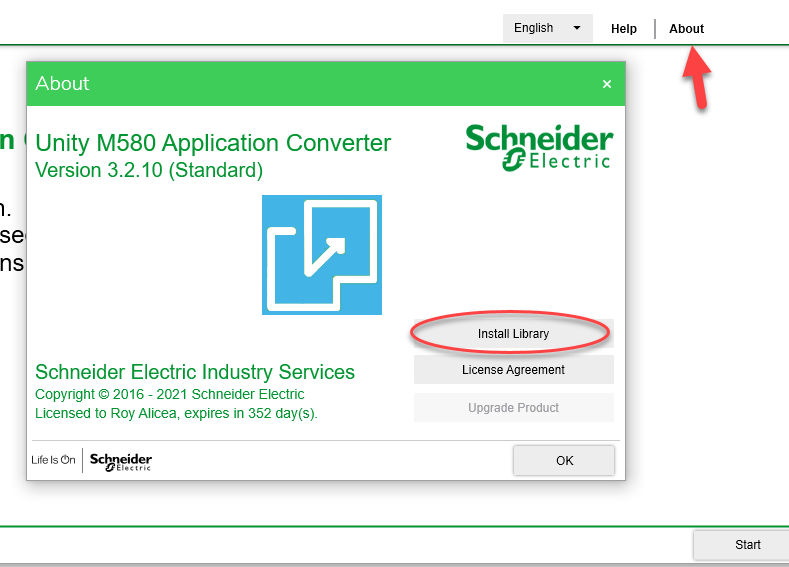Click the greyed Upgrade Product button

pos(514,408)
